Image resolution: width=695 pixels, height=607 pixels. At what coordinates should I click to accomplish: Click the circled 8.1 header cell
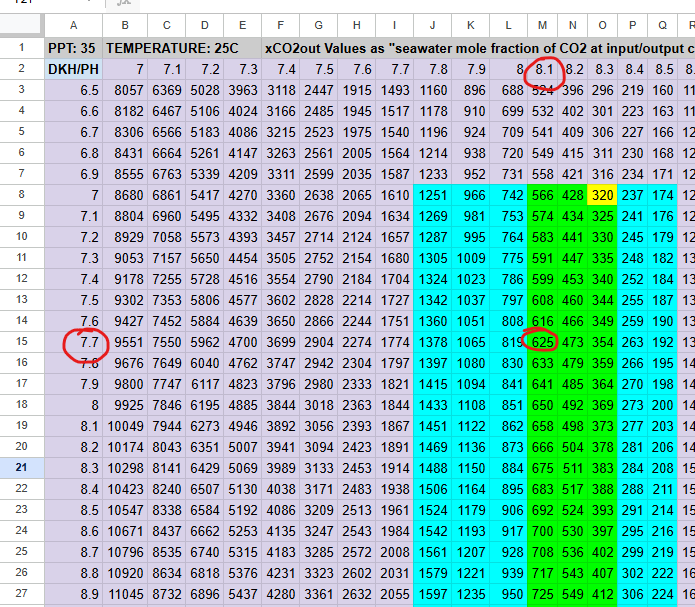(543, 69)
